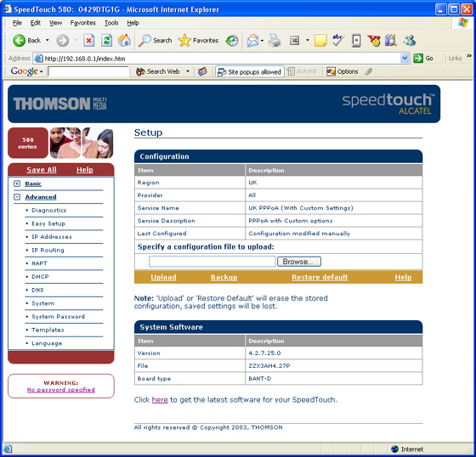Go to the Home page icon
The width and height of the screenshot is (476, 457).
(124, 40)
